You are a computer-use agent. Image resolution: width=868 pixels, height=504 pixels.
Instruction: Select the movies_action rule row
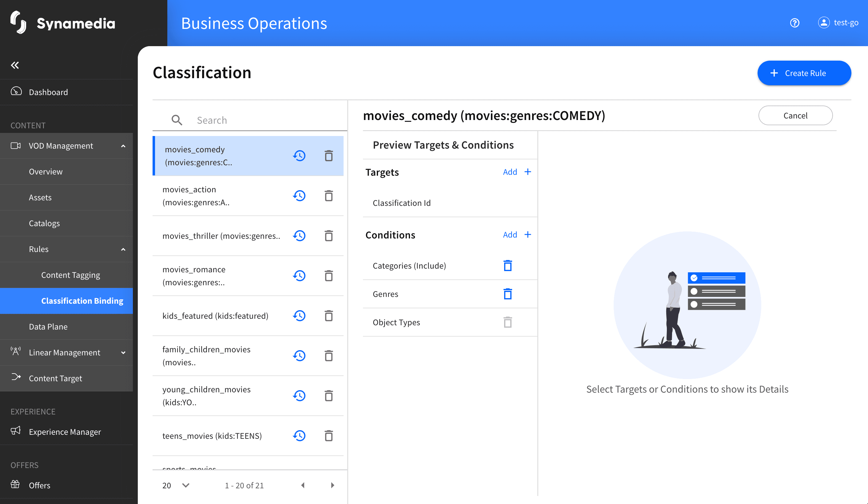248,196
